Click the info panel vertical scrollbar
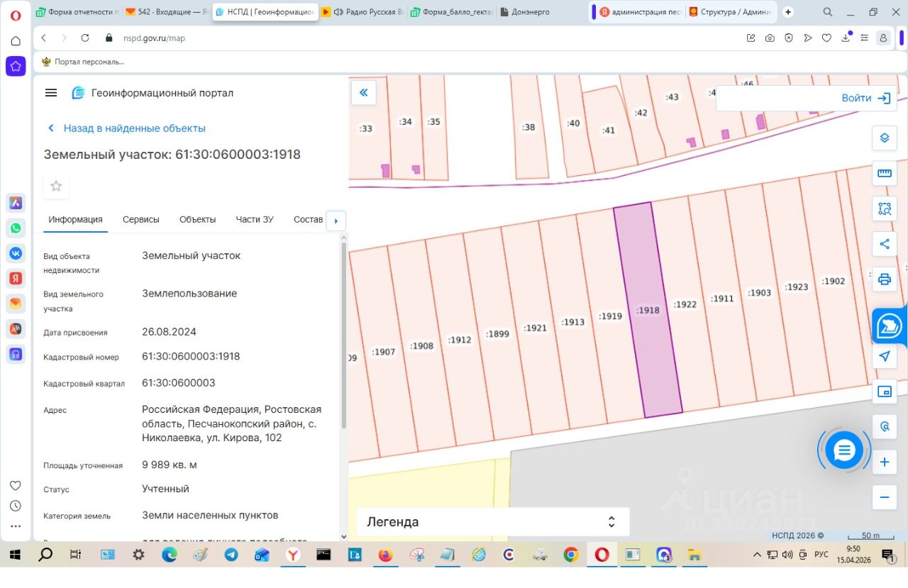The height and width of the screenshot is (588, 908). [344, 335]
